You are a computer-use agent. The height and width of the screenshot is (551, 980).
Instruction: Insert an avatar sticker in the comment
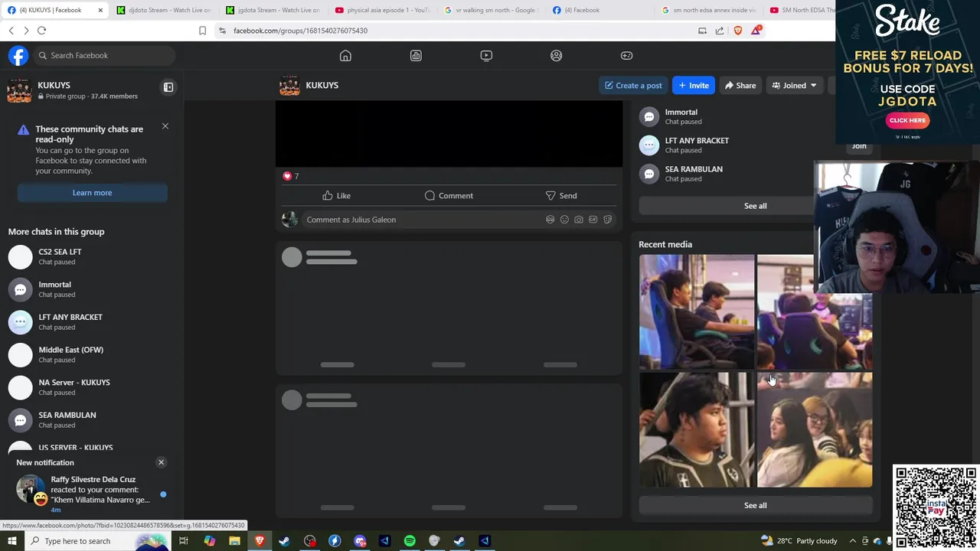click(550, 220)
